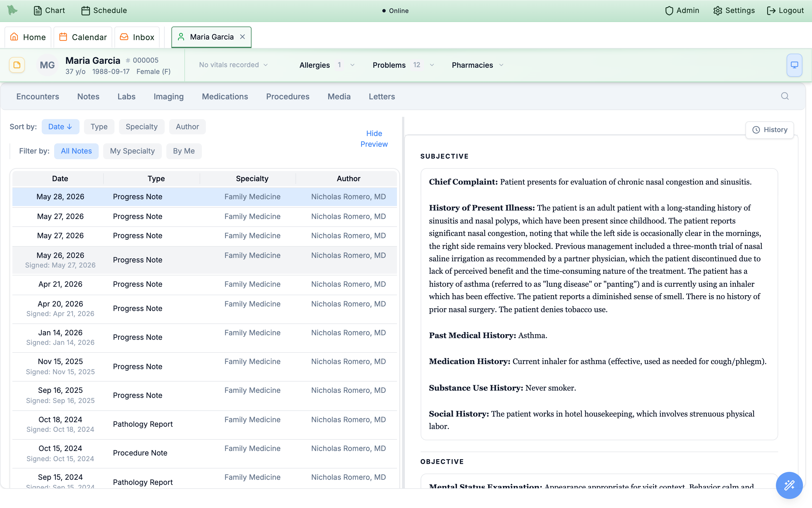Expand the Allergies dropdown
The image size is (812, 508).
[327, 65]
